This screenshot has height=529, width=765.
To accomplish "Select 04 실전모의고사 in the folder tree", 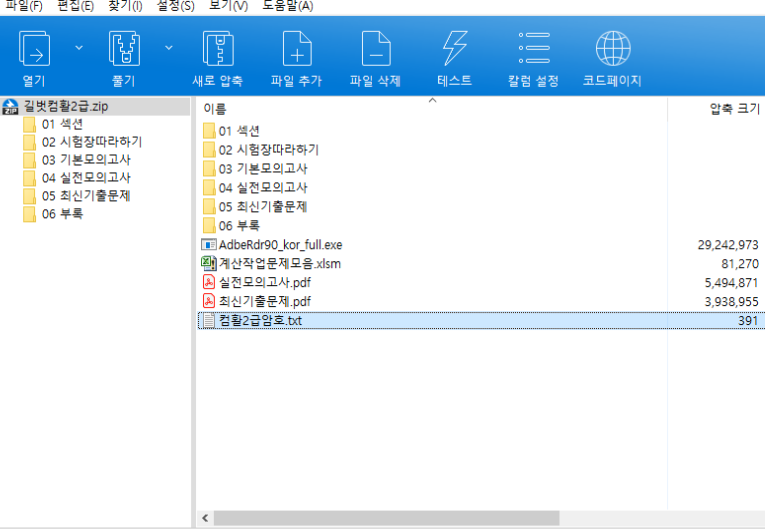I will 86,178.
